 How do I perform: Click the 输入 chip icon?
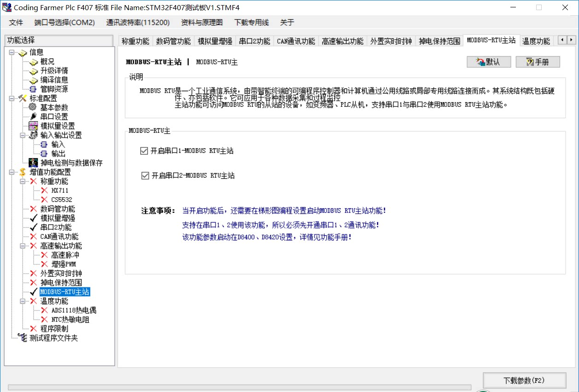pos(44,145)
